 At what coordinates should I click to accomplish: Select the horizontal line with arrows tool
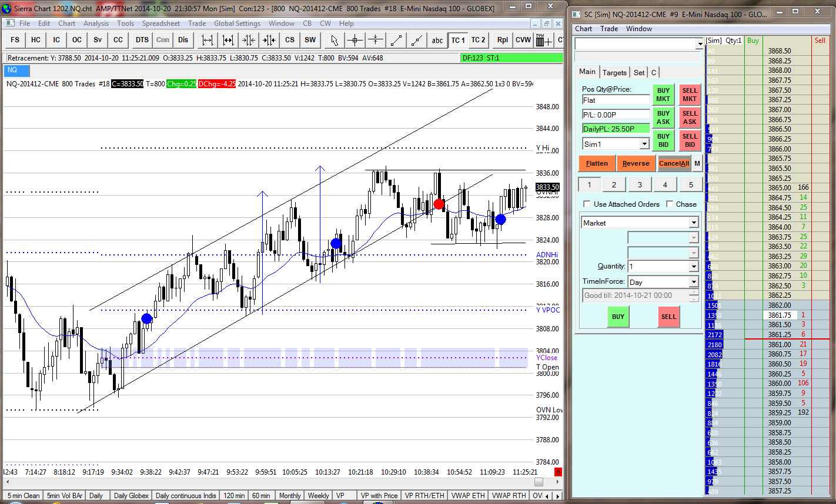pyautogui.click(x=376, y=40)
